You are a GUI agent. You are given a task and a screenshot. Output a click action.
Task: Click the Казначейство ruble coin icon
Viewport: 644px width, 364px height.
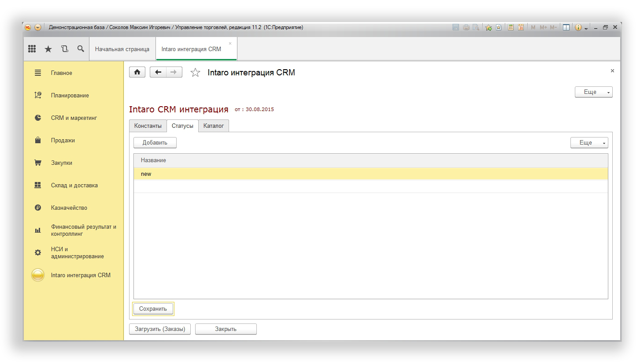(38, 208)
